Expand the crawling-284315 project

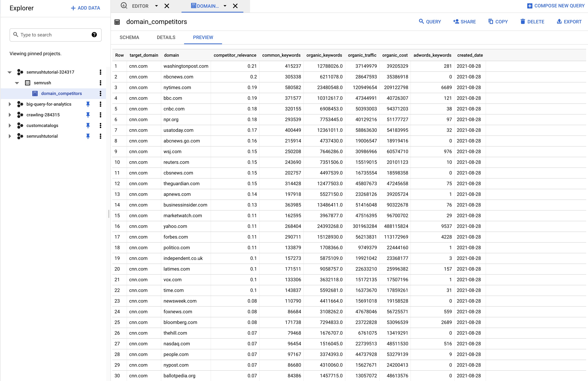pos(10,115)
